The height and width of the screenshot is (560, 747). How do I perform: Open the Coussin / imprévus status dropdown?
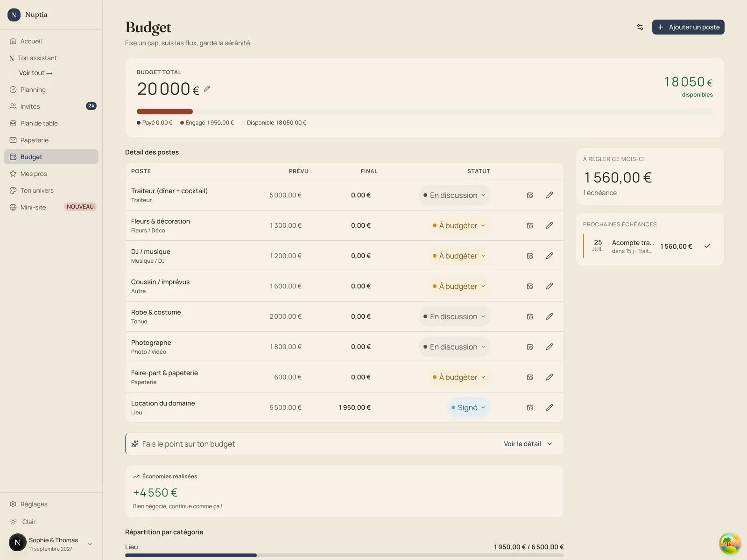coord(459,286)
